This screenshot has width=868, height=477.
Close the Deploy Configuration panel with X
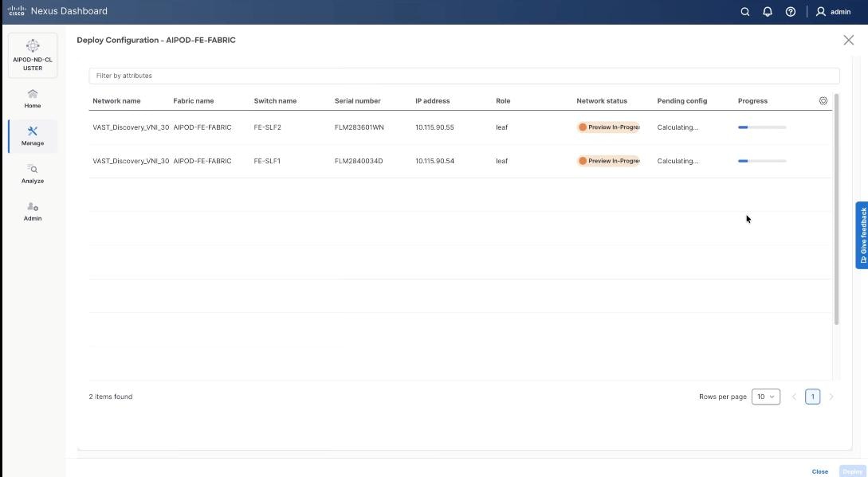[x=848, y=40]
